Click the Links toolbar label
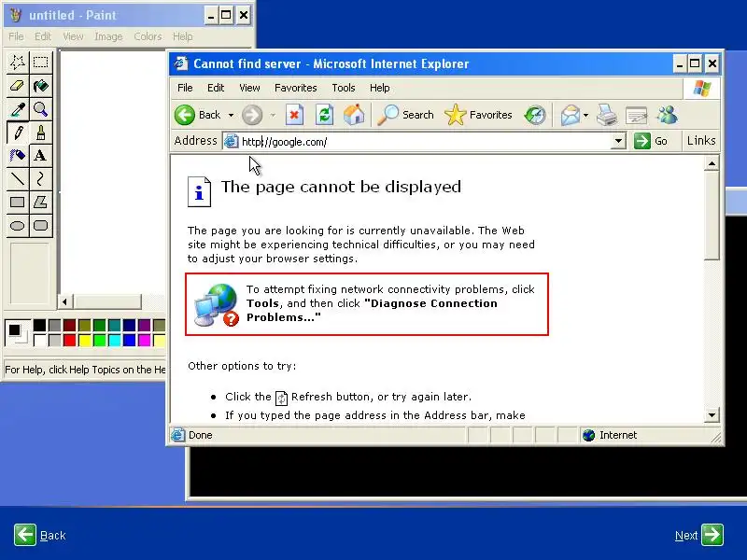Viewport: 747px width, 560px height. 701,141
